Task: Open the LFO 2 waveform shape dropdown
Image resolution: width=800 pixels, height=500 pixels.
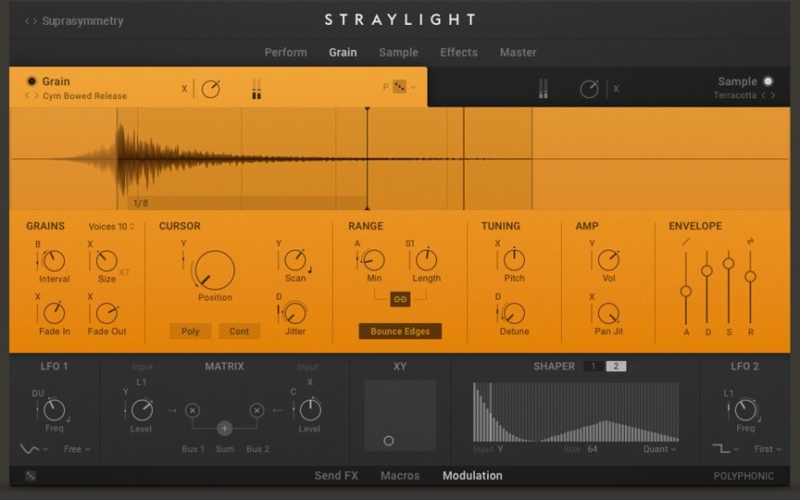Action: pos(726,449)
